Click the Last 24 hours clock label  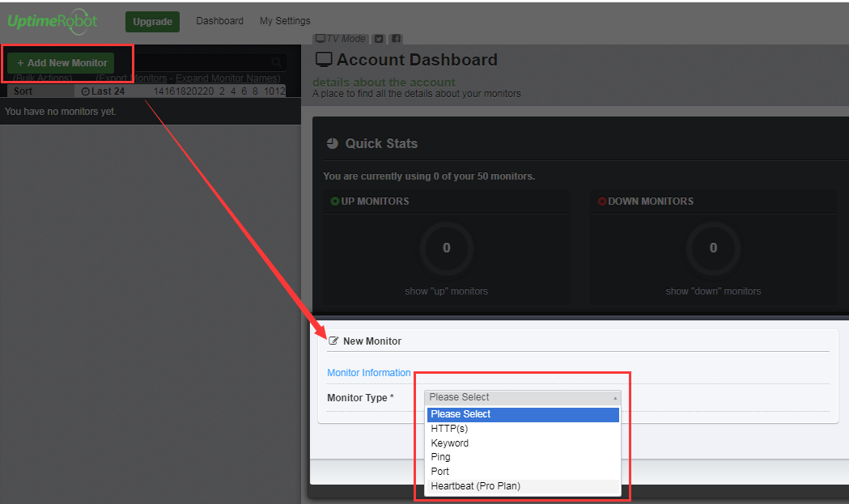pos(103,91)
